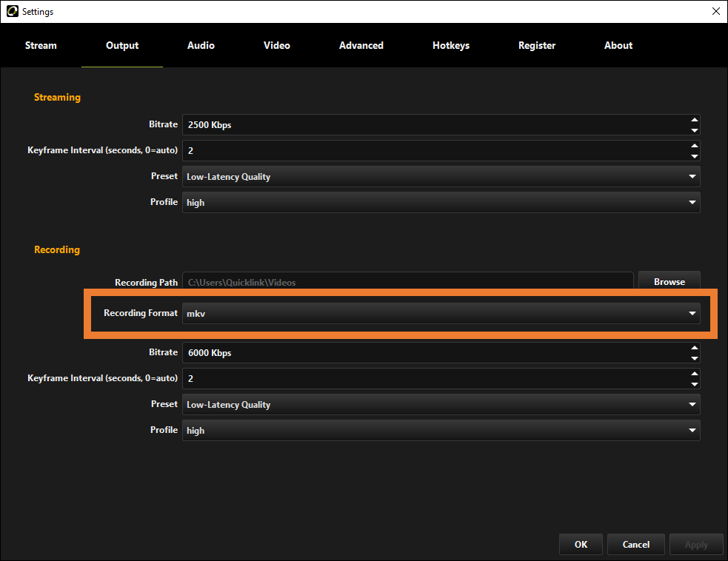Open the Audio tab
Image resolution: width=728 pixels, height=561 pixels.
click(x=201, y=45)
